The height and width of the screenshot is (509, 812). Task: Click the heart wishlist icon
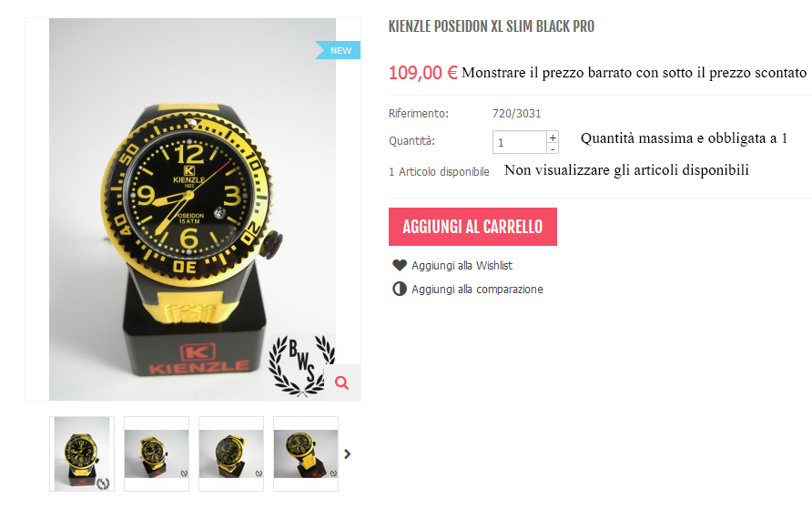(x=400, y=265)
